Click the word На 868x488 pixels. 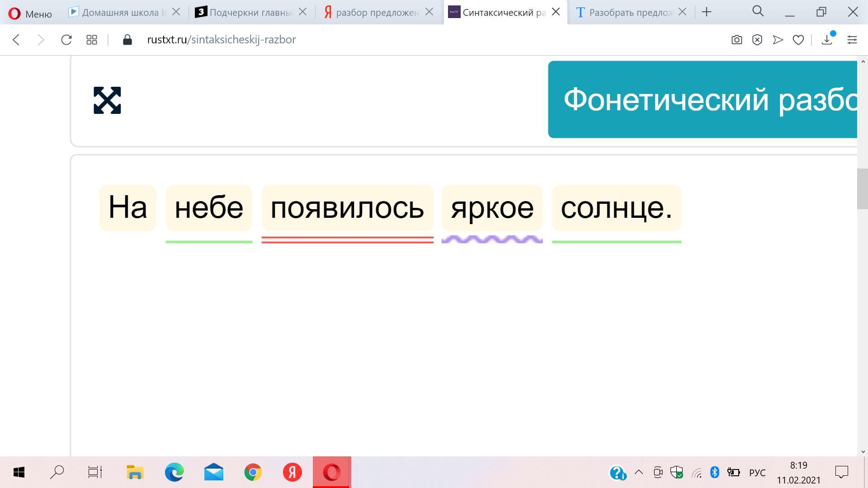(x=127, y=208)
